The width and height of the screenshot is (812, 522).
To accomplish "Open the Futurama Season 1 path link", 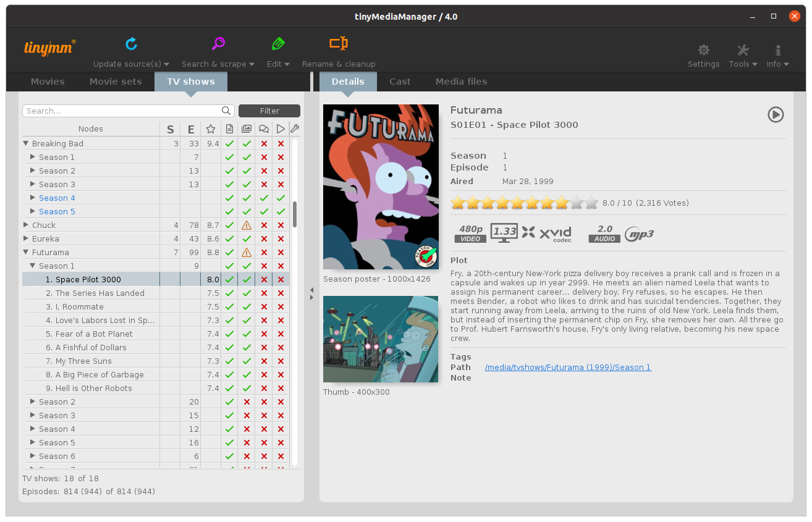I will pyautogui.click(x=568, y=368).
